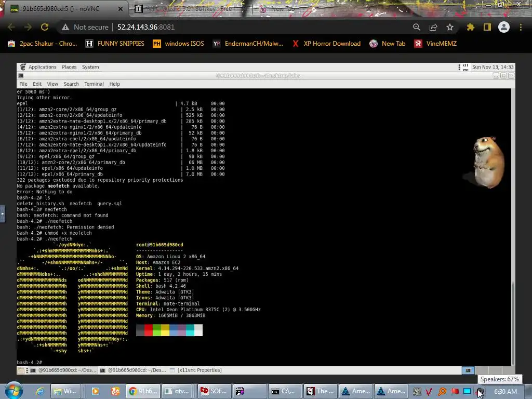
Task: Click MATE show desktop icon
Action: 21,370
